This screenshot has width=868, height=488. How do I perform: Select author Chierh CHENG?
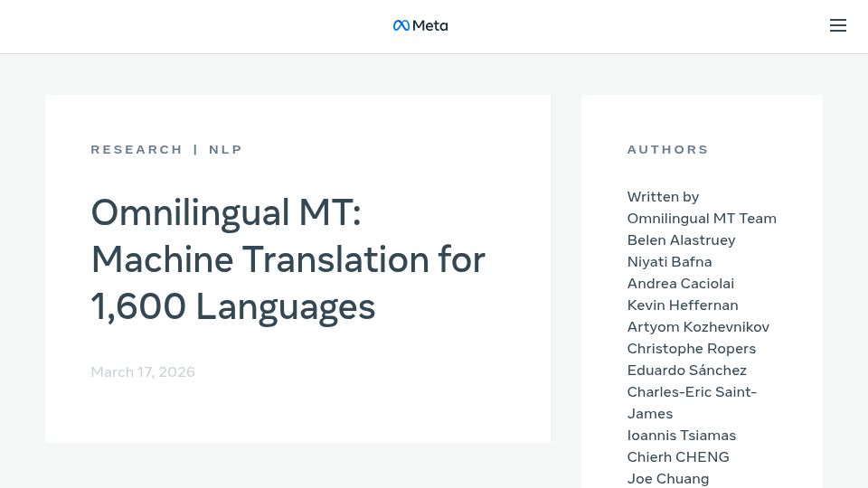678,457
